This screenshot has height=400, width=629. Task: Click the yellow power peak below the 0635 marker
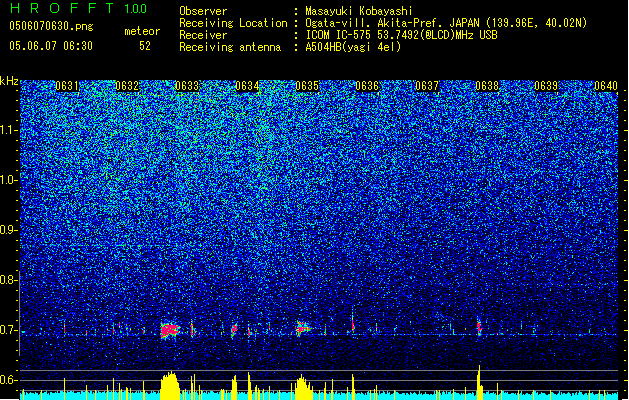click(x=303, y=388)
